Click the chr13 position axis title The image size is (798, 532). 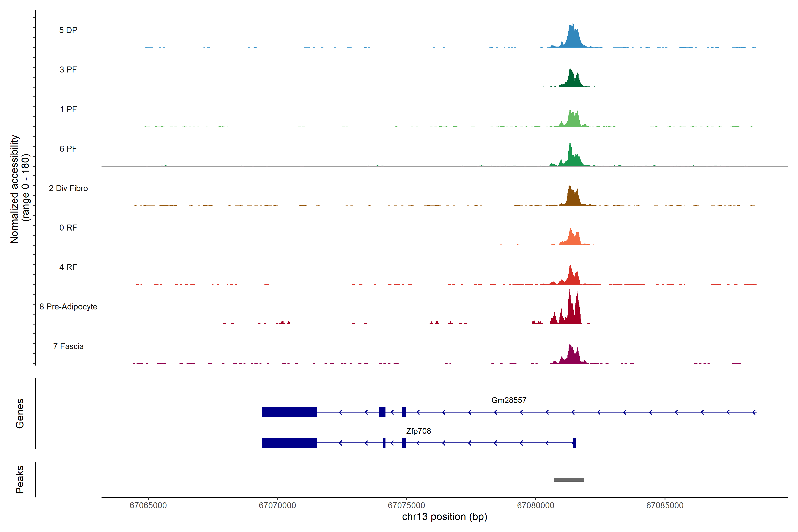point(444,517)
